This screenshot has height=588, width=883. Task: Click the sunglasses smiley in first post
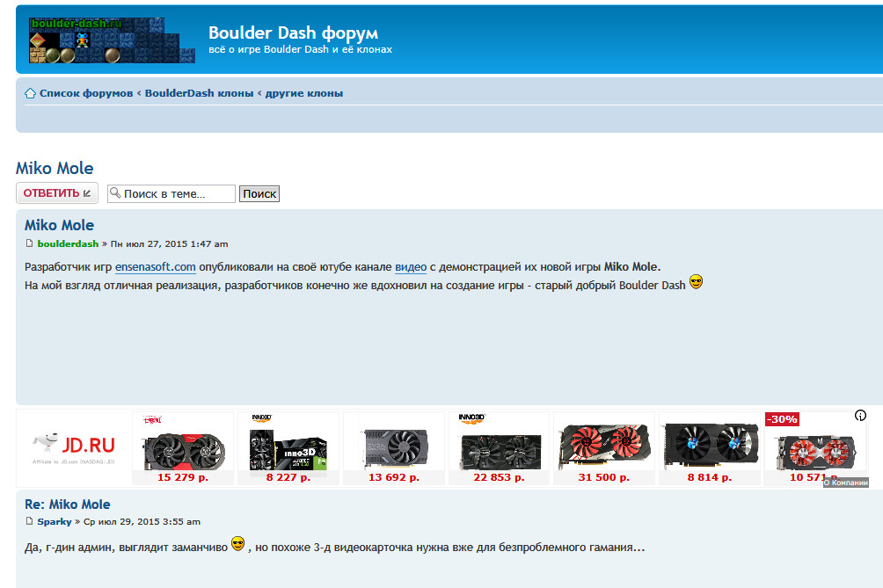click(696, 282)
